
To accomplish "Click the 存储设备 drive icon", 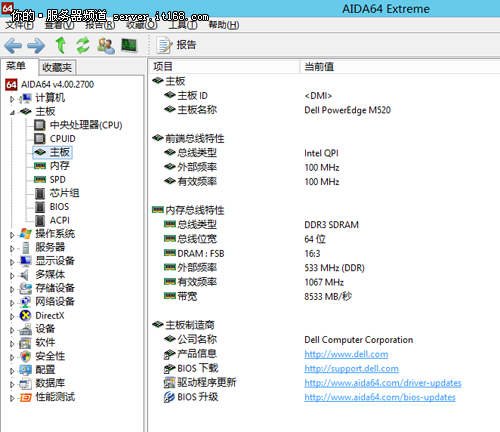I will tap(26, 288).
